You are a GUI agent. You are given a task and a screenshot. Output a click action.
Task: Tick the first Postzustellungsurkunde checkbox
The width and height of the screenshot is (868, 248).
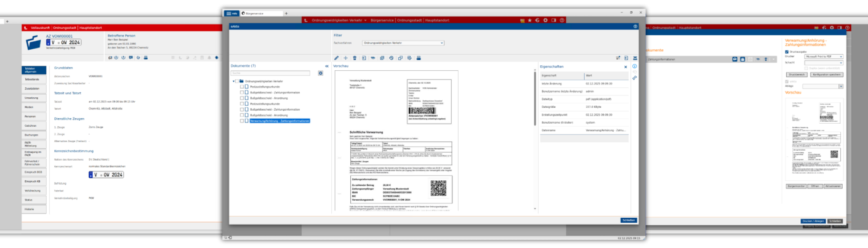click(x=242, y=87)
